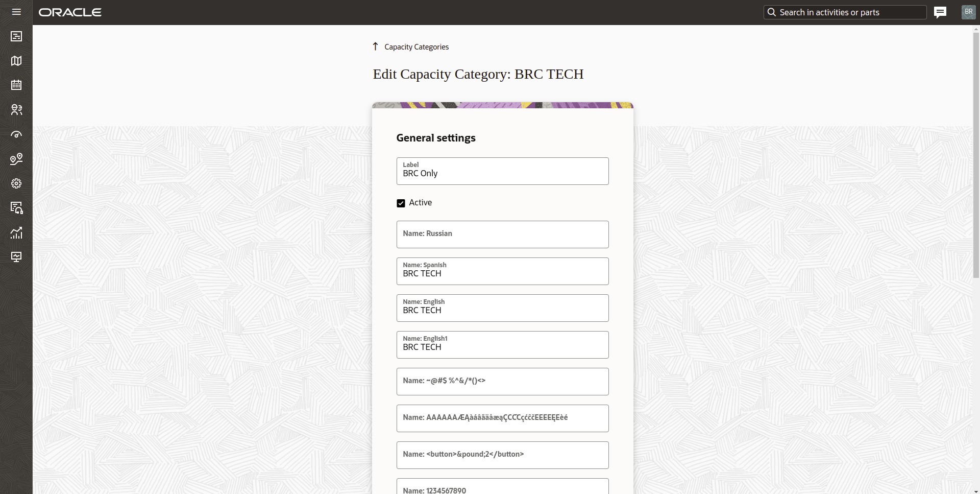
Task: Click the Oracle logo
Action: tap(70, 12)
